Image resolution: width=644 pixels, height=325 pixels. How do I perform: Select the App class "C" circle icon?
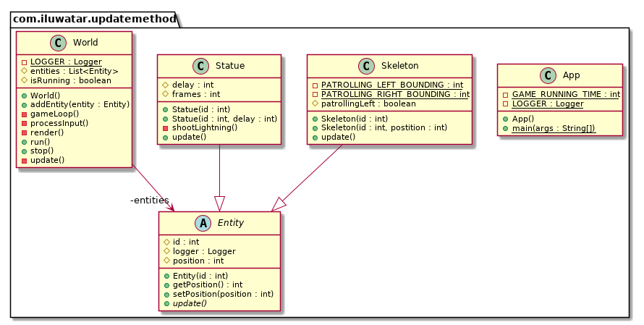coord(547,75)
